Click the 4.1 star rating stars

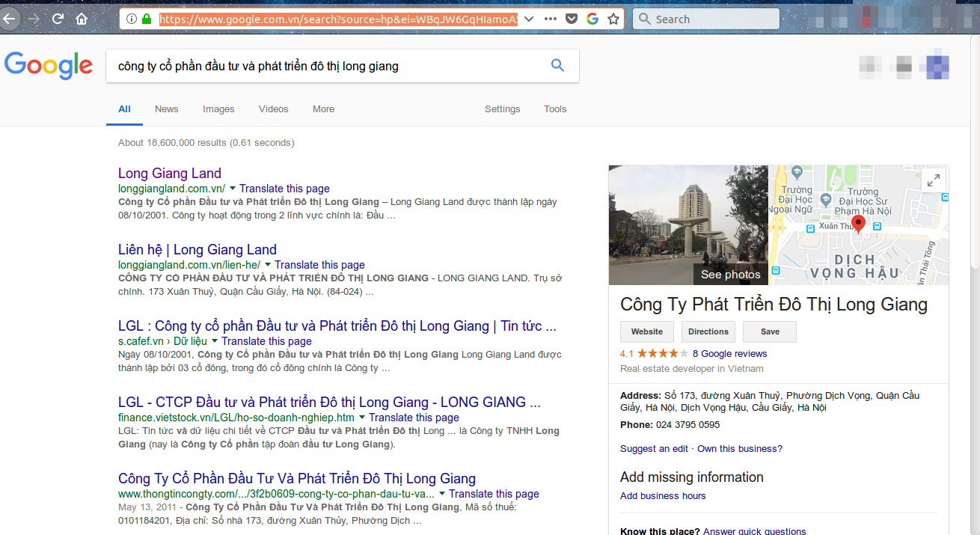[x=663, y=354]
